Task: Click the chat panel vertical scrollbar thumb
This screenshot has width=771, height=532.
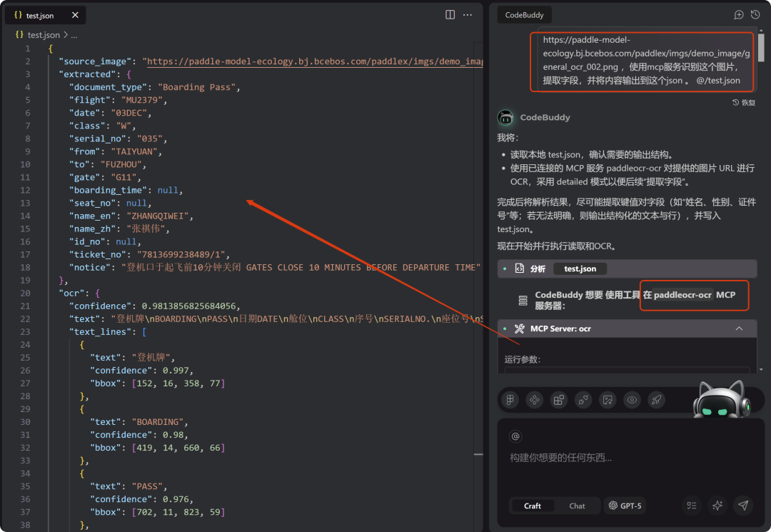Action: [x=761, y=46]
